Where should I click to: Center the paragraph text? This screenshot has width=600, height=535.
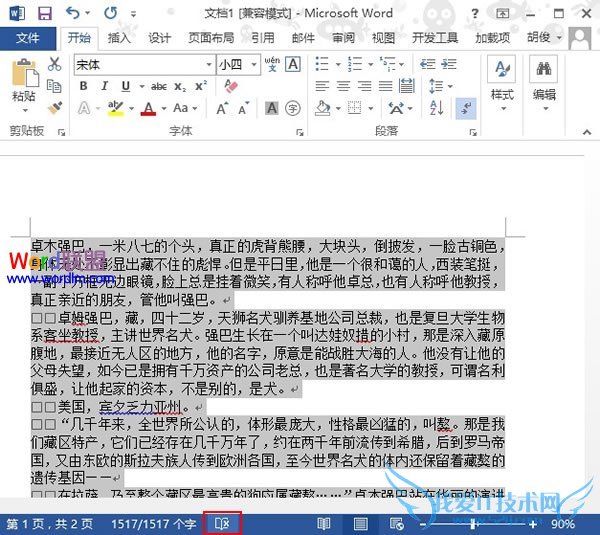(x=343, y=86)
